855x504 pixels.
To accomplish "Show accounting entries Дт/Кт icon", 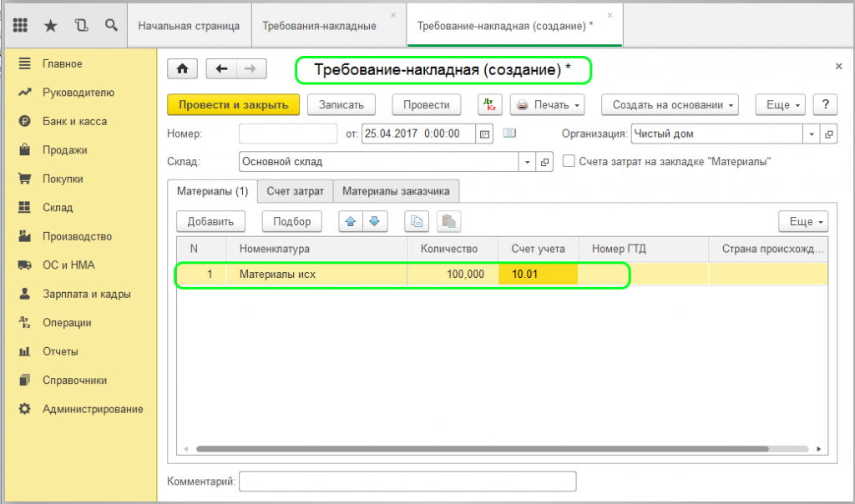I will [490, 104].
